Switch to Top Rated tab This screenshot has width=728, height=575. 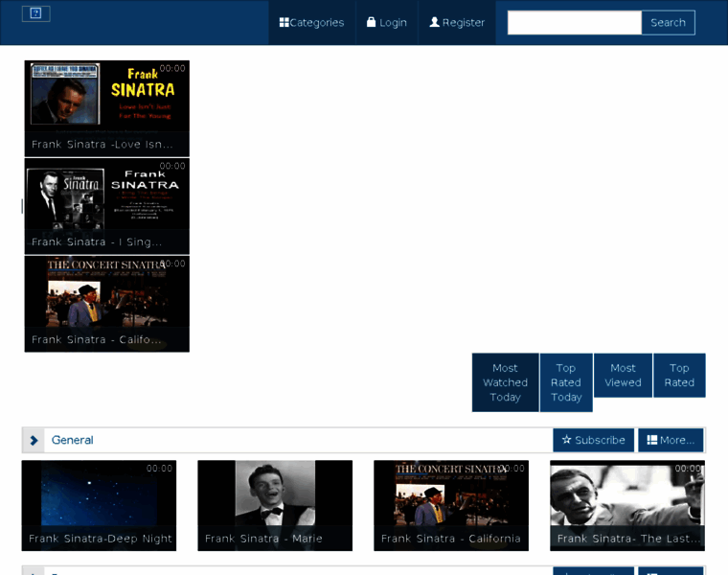[679, 376]
